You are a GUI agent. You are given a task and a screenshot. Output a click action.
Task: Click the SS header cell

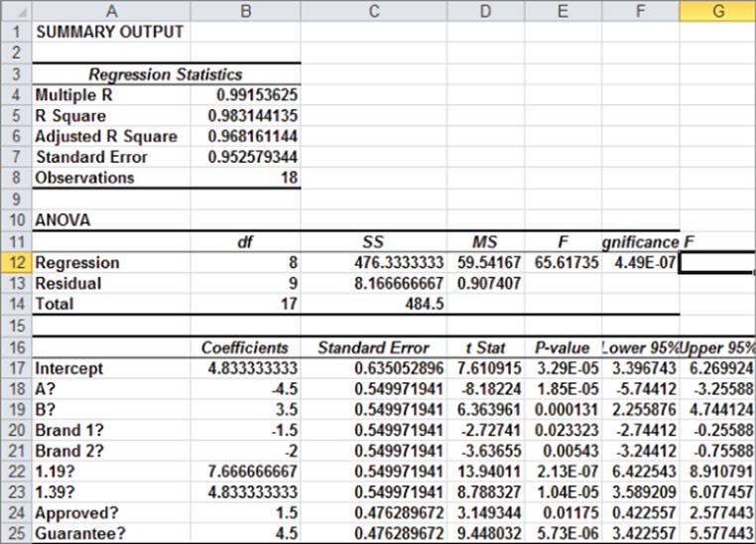point(373,241)
